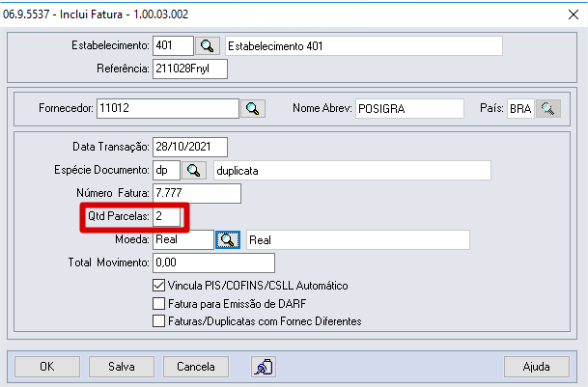Focus the Estabelecimento code field 401

point(173,45)
